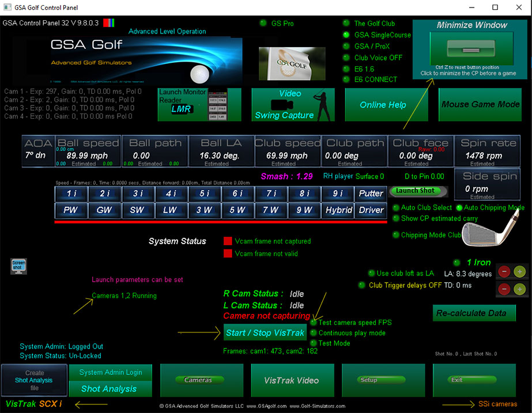Click the Screen shot icon

(x=18, y=266)
